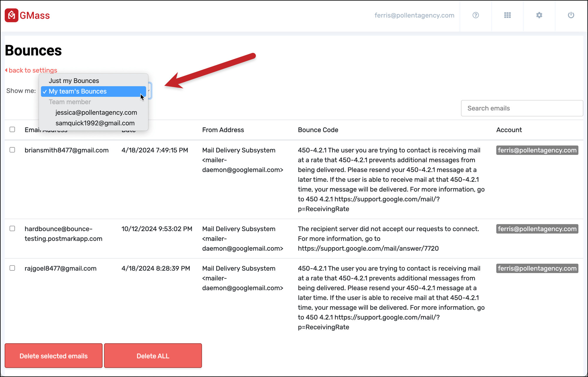Click the power logout icon
Image resolution: width=588 pixels, height=377 pixels.
[x=571, y=15]
